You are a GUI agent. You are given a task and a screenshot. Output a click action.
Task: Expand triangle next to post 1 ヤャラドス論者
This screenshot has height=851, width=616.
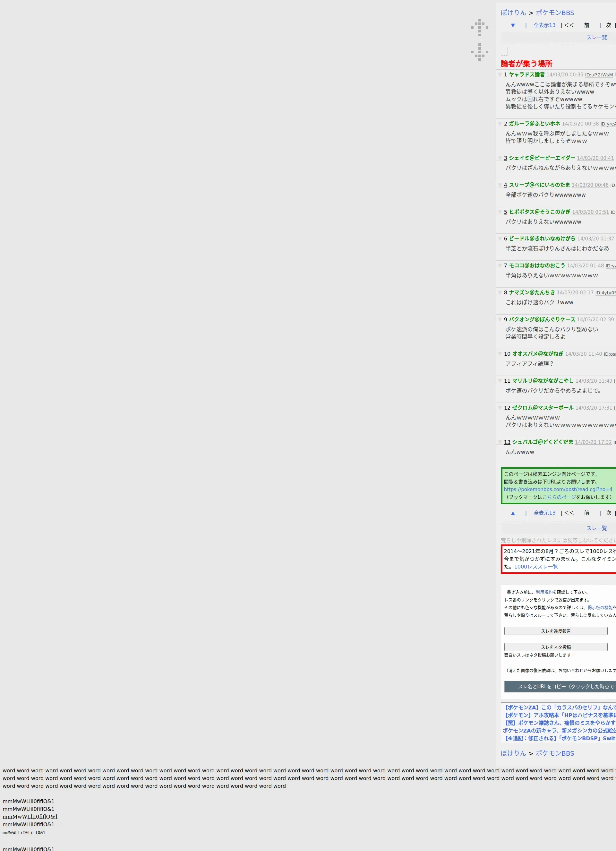tap(500, 75)
